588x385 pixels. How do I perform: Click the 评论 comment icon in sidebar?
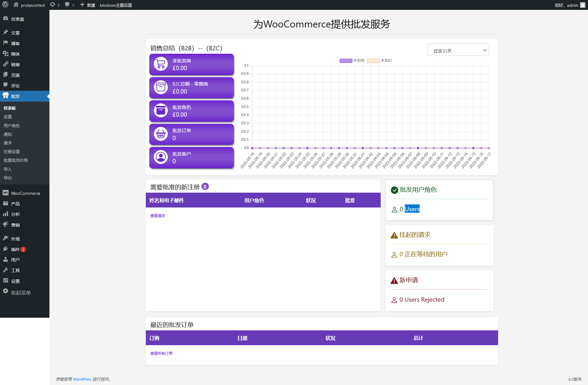point(6,85)
